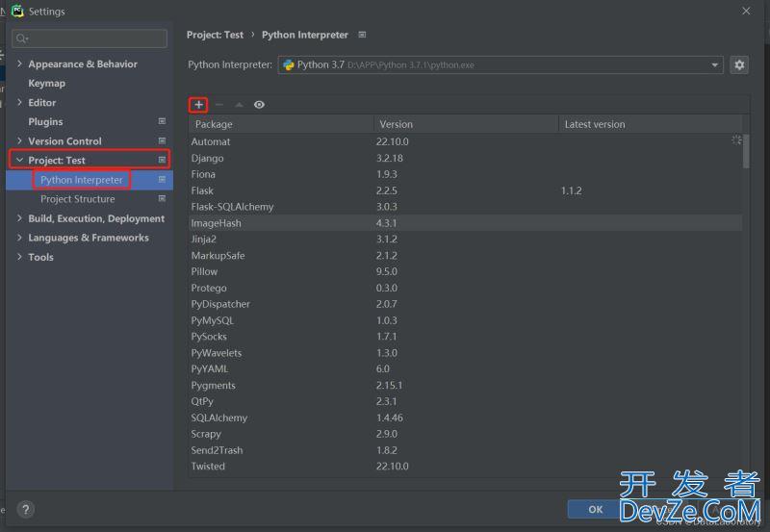Viewport: 770px width, 532px height.
Task: Select the ImageHash package row
Action: (466, 223)
